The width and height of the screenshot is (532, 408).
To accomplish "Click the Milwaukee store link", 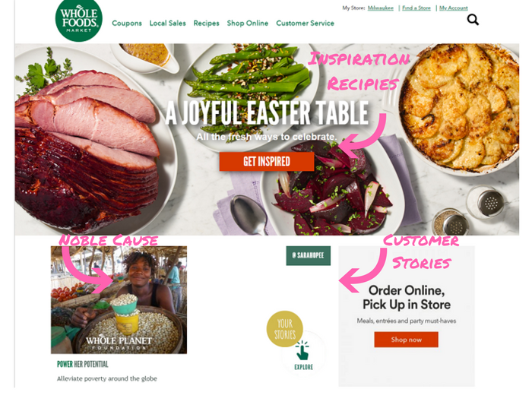I will [x=381, y=8].
